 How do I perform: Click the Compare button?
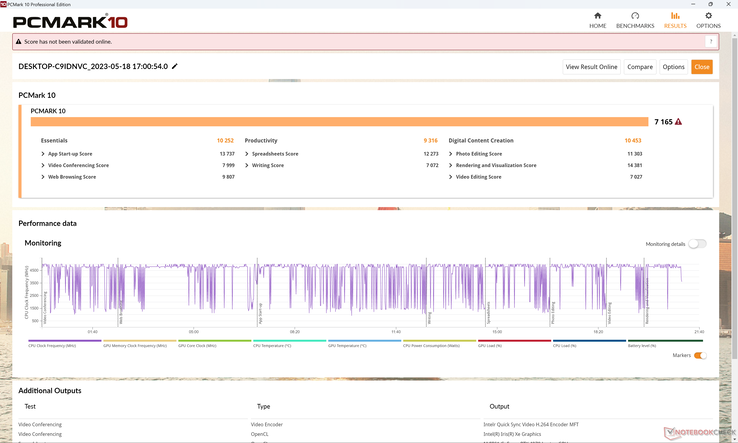(640, 67)
